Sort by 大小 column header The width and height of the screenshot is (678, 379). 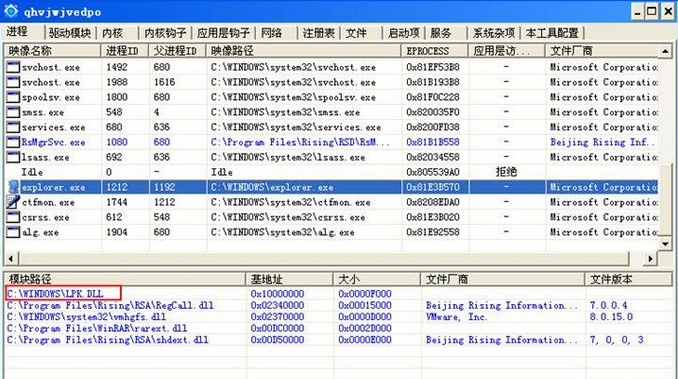click(377, 279)
